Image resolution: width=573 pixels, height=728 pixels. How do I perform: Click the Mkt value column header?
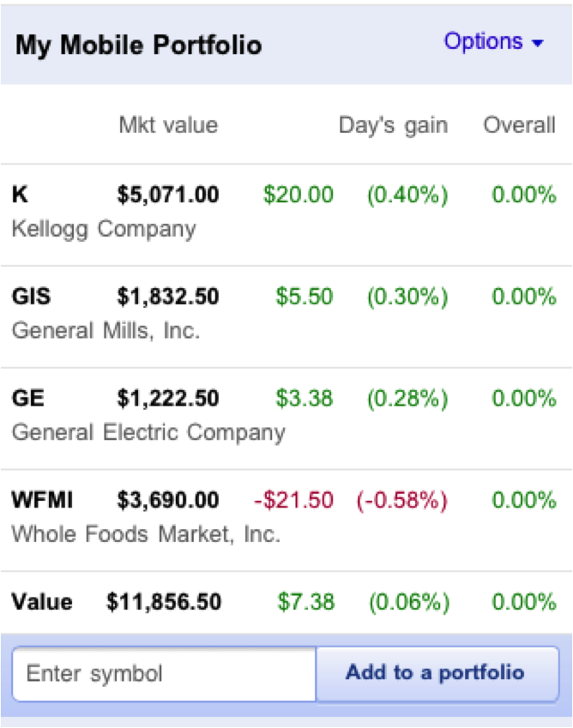click(x=168, y=126)
